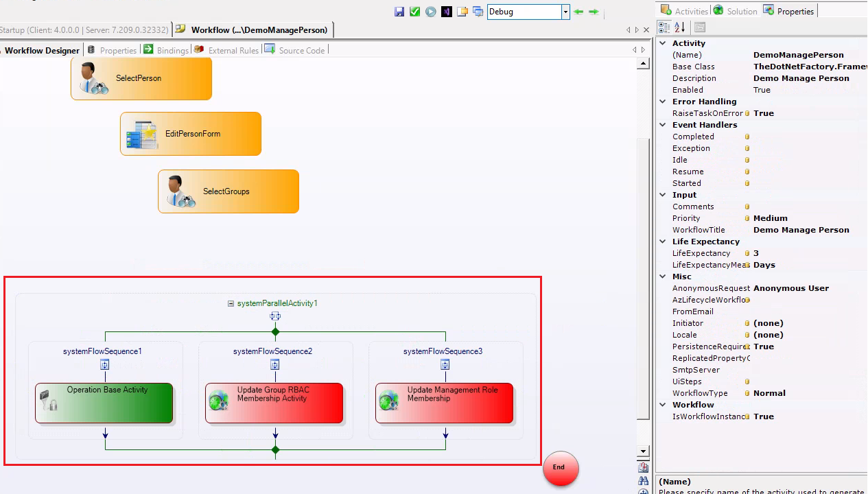Select the Workflow (...\DemoManagePerson) document tab
Image resolution: width=868 pixels, height=494 pixels.
click(252, 30)
